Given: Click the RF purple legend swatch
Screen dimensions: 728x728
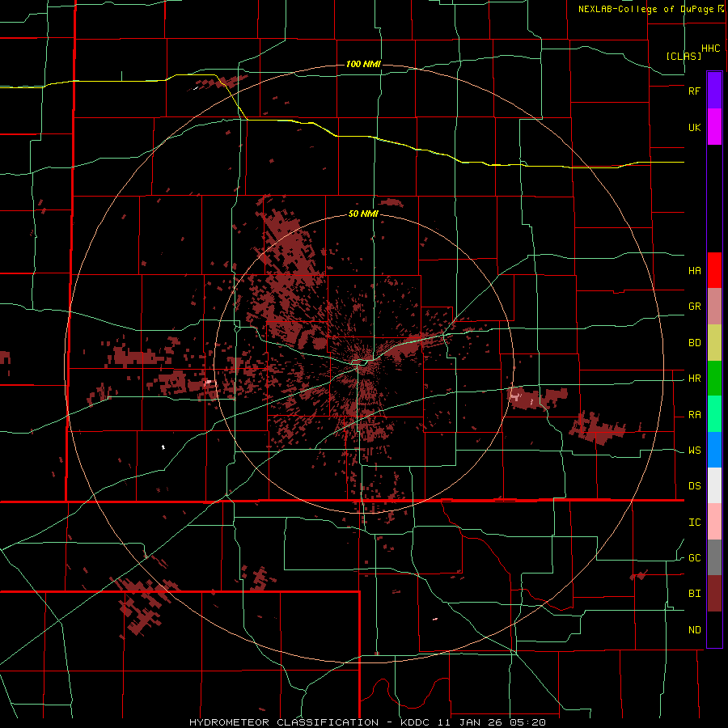Looking at the screenshot, I should [714, 91].
